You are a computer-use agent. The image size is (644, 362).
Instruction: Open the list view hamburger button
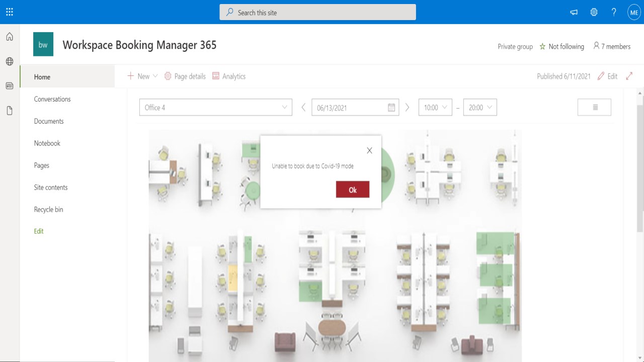pyautogui.click(x=595, y=108)
